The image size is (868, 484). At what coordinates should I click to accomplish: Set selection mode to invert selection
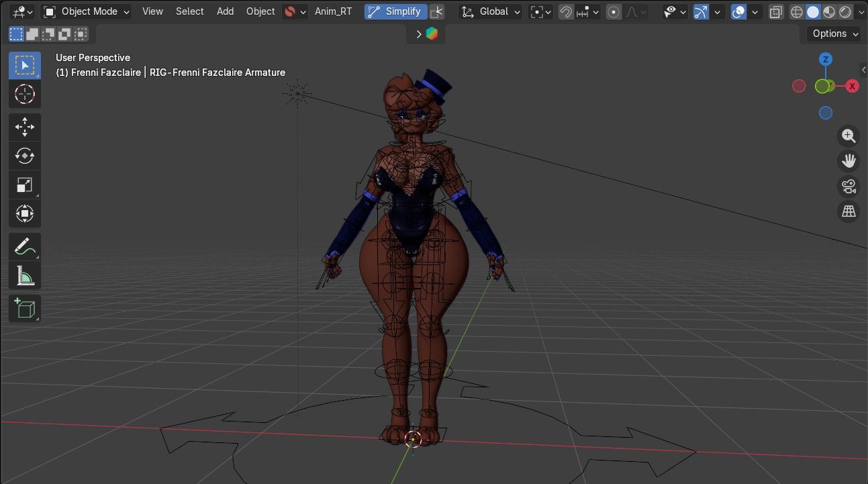tap(64, 34)
